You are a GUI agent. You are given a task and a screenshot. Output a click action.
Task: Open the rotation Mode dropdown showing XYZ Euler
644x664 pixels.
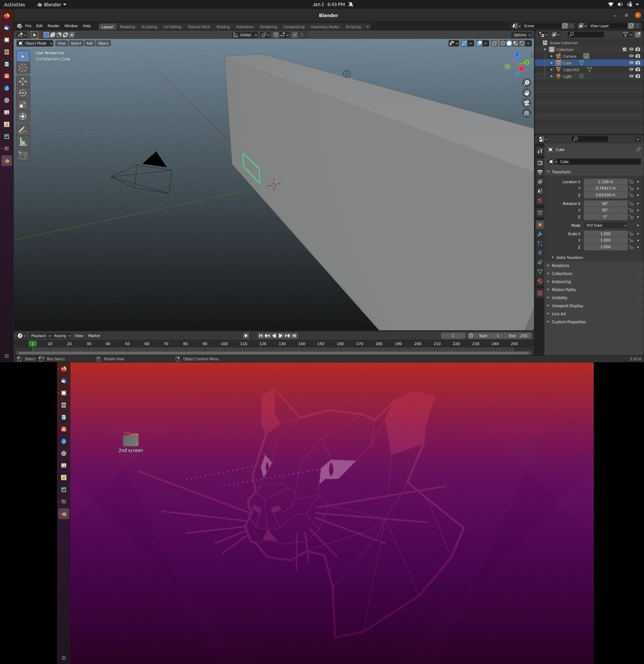pos(606,225)
